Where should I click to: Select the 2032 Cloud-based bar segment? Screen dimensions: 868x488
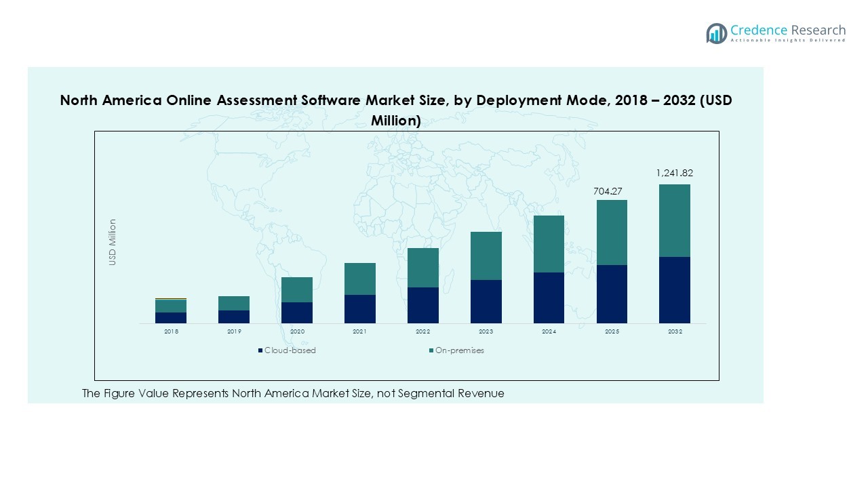675,290
